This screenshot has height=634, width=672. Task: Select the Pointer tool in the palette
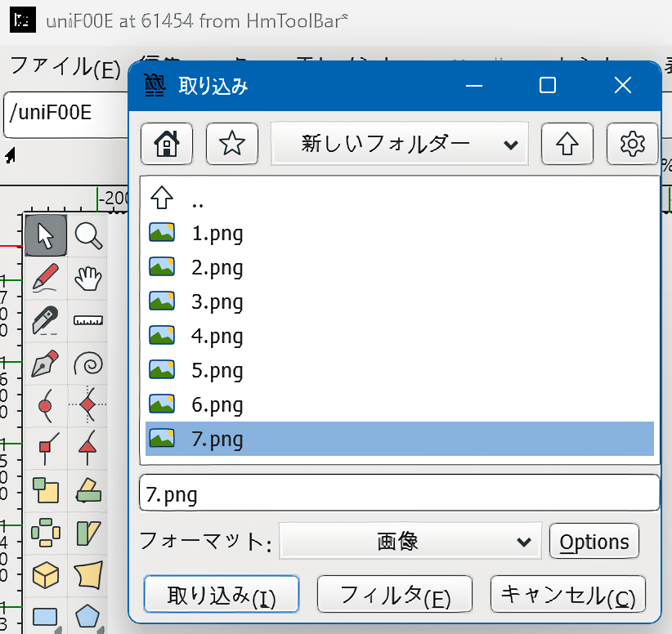46,236
